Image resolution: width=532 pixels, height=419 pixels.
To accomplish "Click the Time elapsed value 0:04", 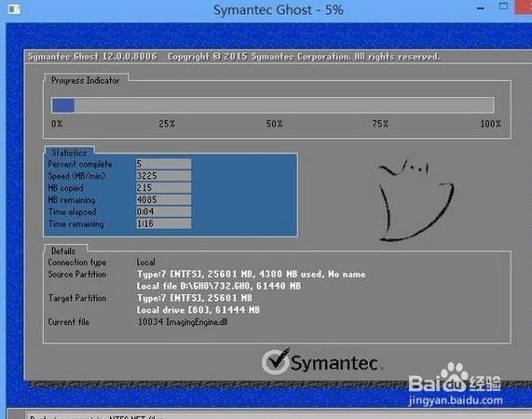I will click(164, 212).
